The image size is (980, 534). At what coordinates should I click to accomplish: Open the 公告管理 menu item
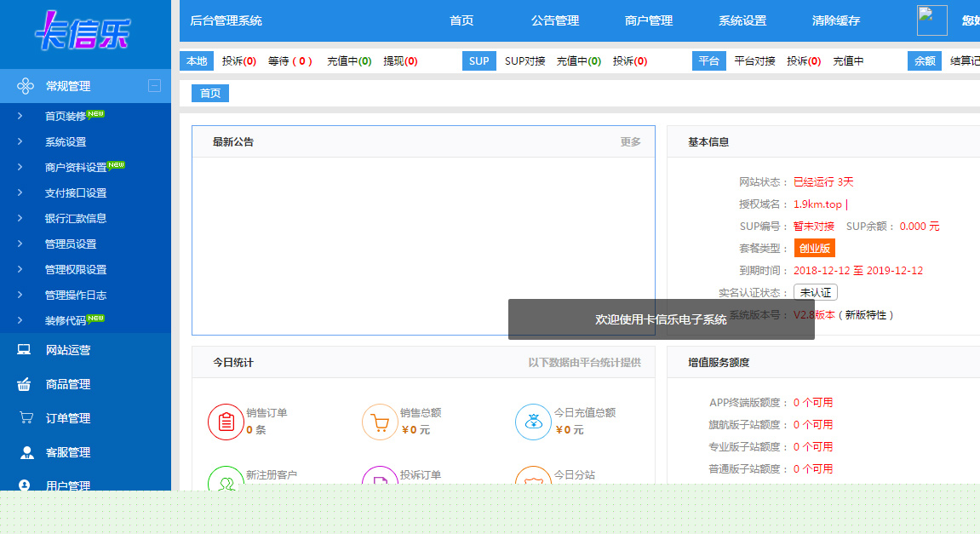[554, 20]
